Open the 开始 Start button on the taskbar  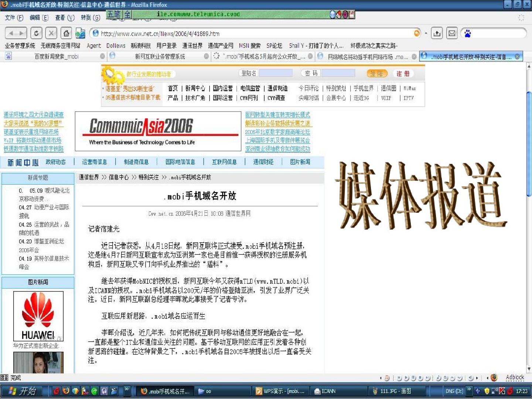coord(22,391)
